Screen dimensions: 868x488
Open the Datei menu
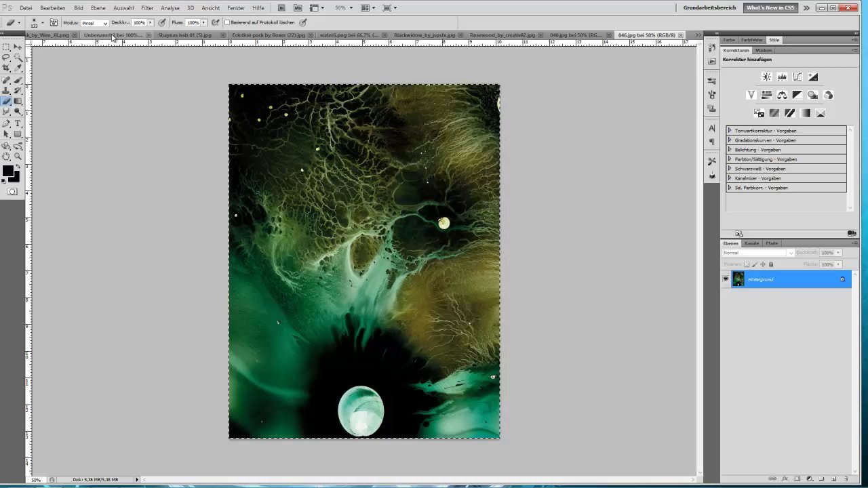click(26, 7)
